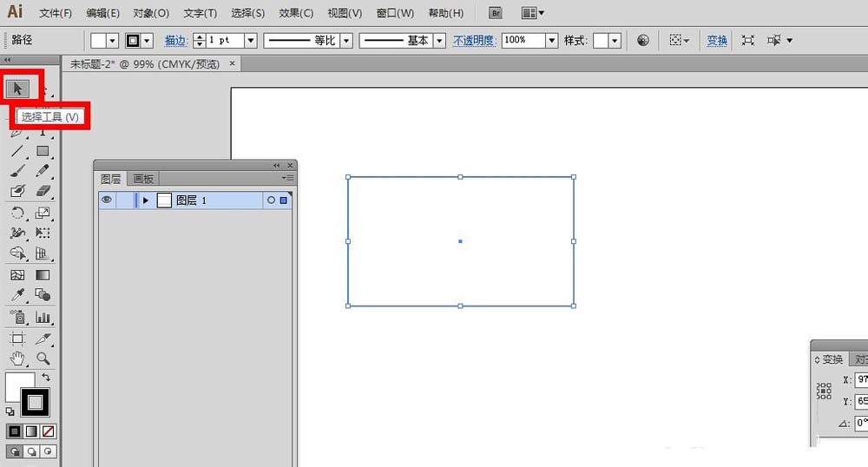This screenshot has height=467, width=868.
Task: Select the Rotate tool
Action: tap(17, 213)
